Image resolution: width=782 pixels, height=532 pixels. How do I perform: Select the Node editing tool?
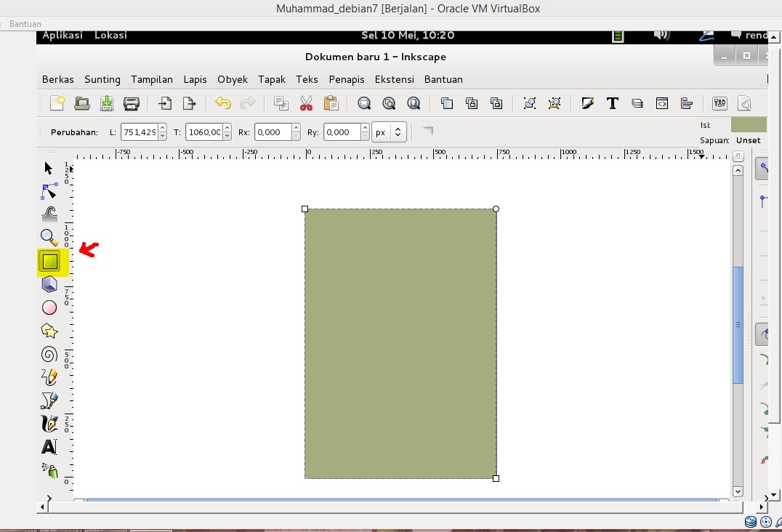click(49, 190)
